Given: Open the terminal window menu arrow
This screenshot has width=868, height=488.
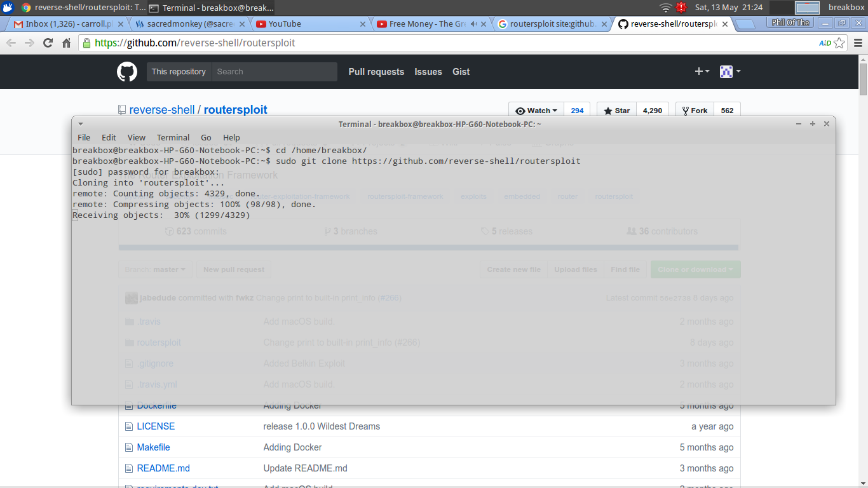Looking at the screenshot, I should coord(81,124).
